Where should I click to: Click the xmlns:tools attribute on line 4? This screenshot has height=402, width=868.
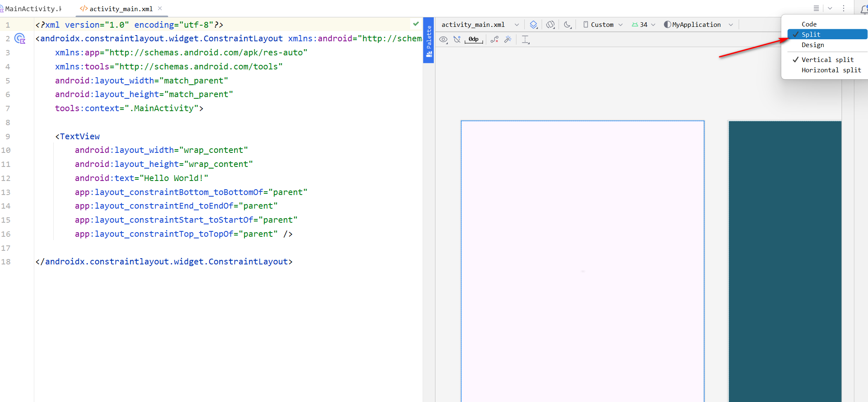(169, 67)
